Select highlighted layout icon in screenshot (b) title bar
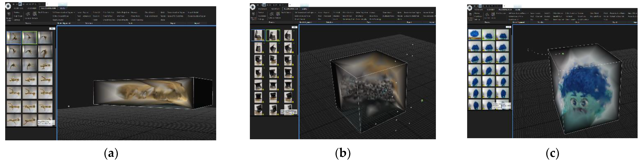Screen dimensions: 644x165 pos(264,5)
